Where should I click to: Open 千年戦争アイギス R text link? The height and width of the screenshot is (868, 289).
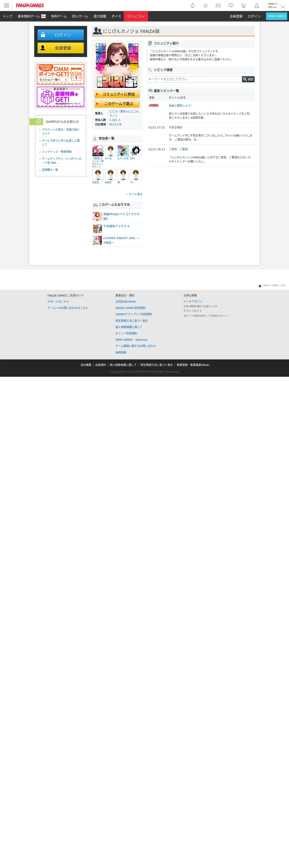(x=116, y=226)
